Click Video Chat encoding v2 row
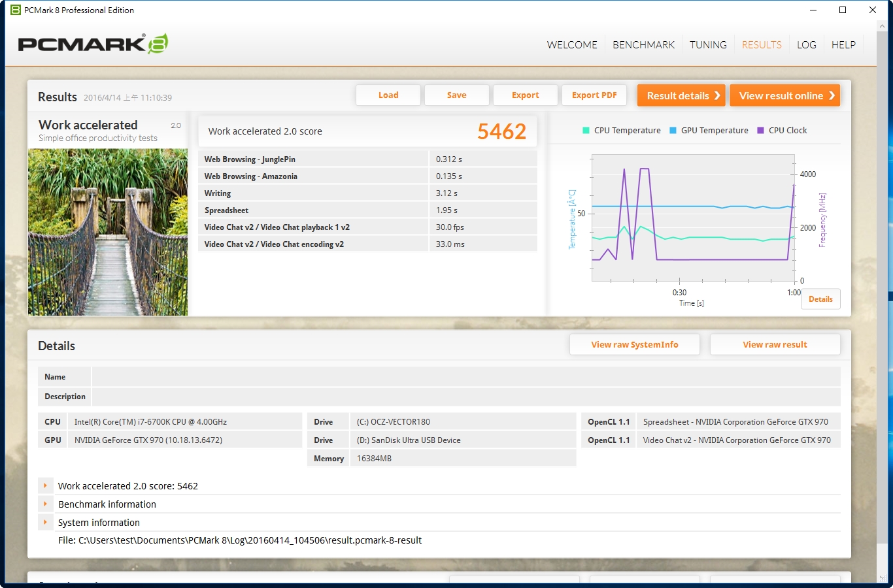The image size is (893, 588). tap(367, 244)
